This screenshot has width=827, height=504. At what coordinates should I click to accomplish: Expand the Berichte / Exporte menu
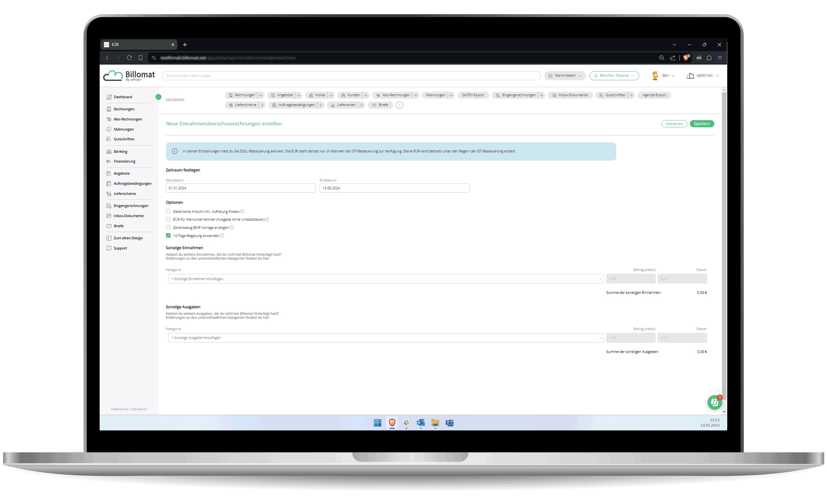point(614,76)
